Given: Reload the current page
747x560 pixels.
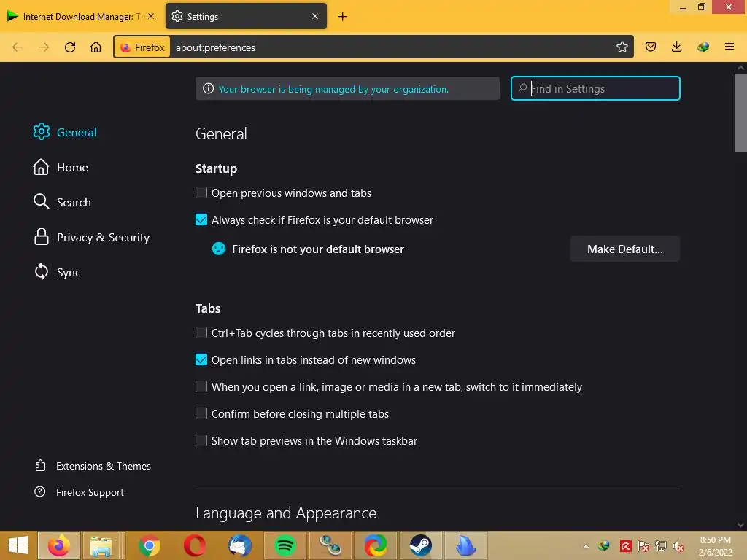Looking at the screenshot, I should pyautogui.click(x=70, y=47).
